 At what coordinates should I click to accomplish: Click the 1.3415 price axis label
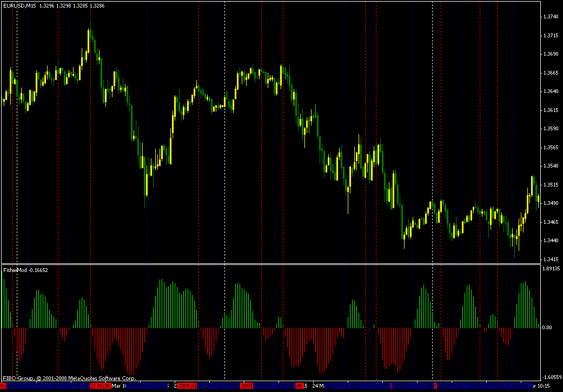550,259
